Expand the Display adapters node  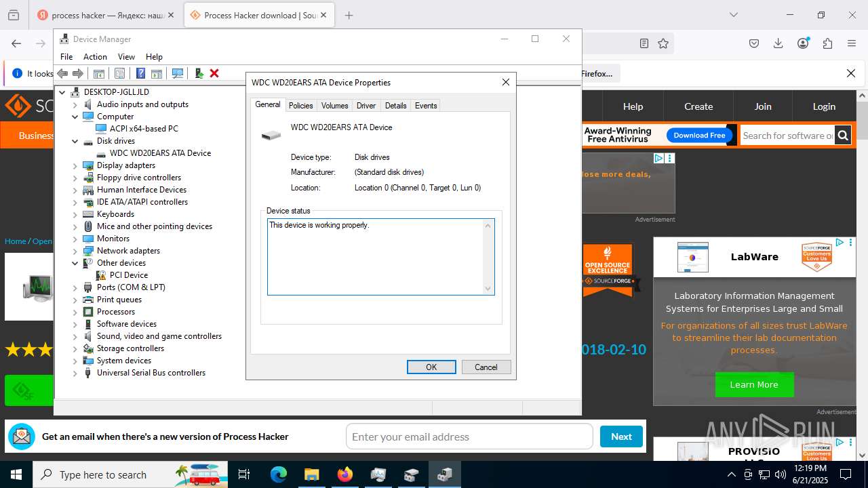pos(75,165)
